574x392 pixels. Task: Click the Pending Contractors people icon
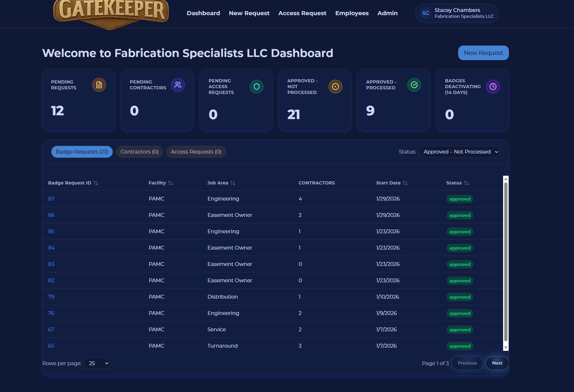178,85
